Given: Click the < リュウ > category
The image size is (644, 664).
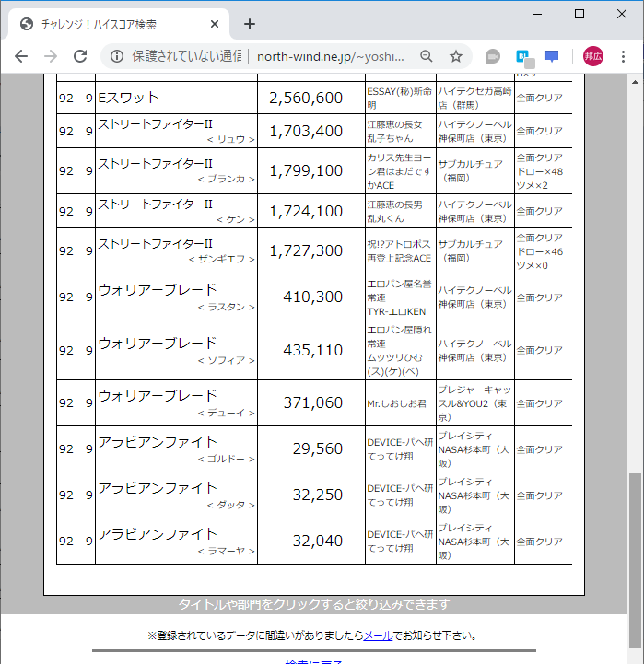Looking at the screenshot, I should [231, 139].
